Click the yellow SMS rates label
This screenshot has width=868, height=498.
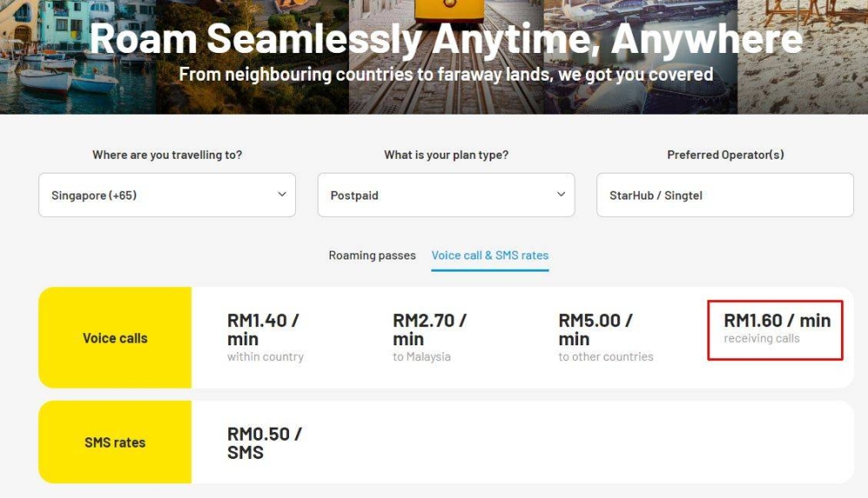click(115, 442)
